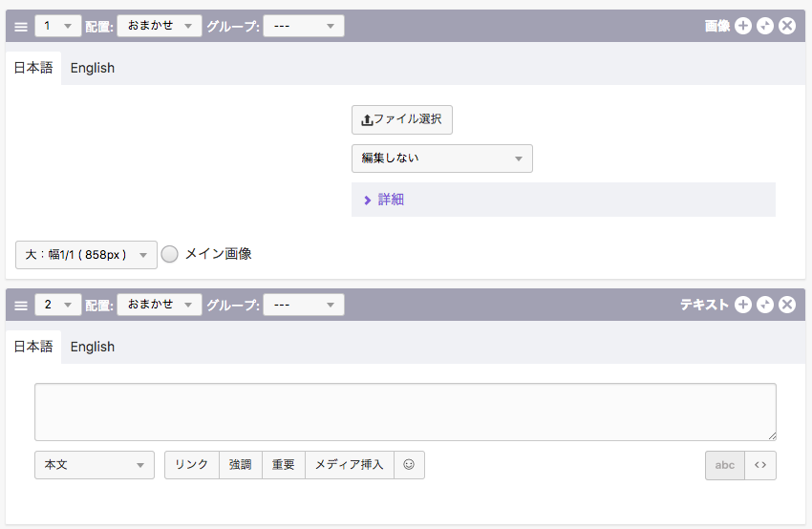The image size is (812, 529).
Task: Delete the テキスト unit with the X icon
Action: pos(787,305)
